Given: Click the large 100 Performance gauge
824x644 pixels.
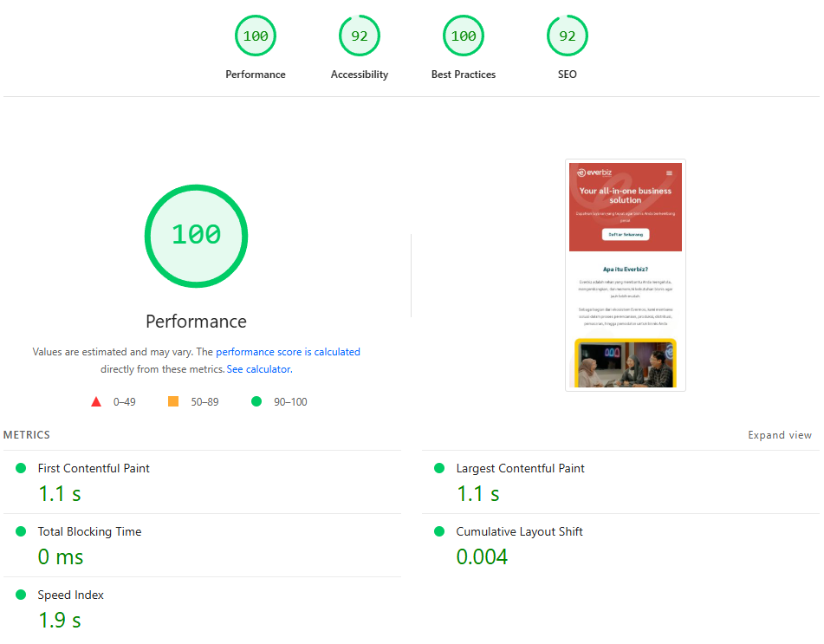Looking at the screenshot, I should point(196,236).
